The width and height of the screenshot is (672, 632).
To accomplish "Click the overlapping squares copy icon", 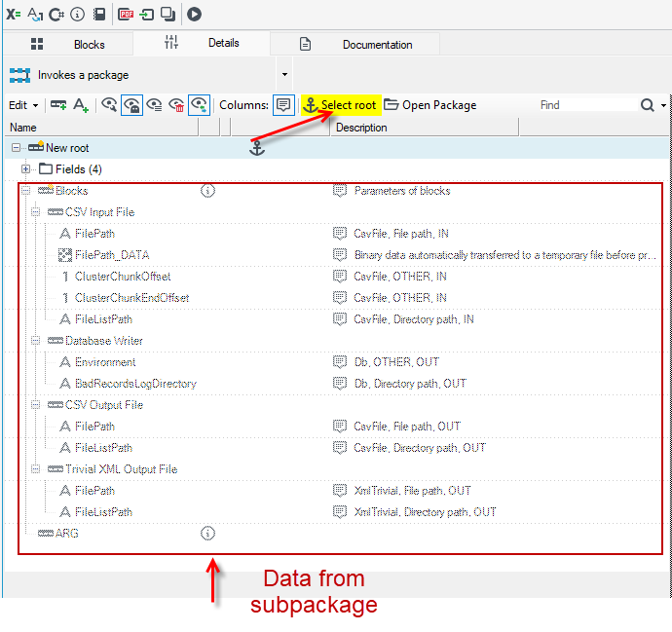I will 168,15.
